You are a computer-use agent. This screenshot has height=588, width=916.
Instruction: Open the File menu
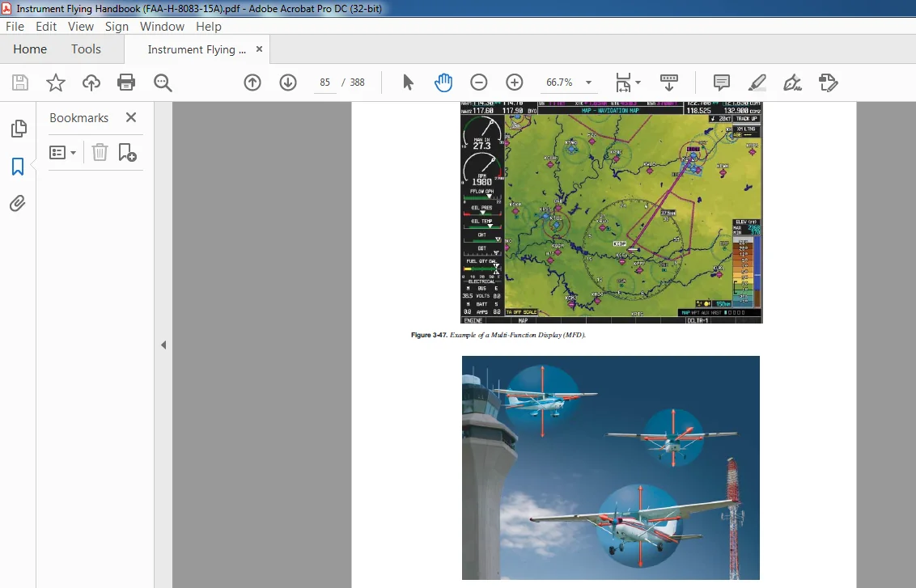[x=15, y=26]
